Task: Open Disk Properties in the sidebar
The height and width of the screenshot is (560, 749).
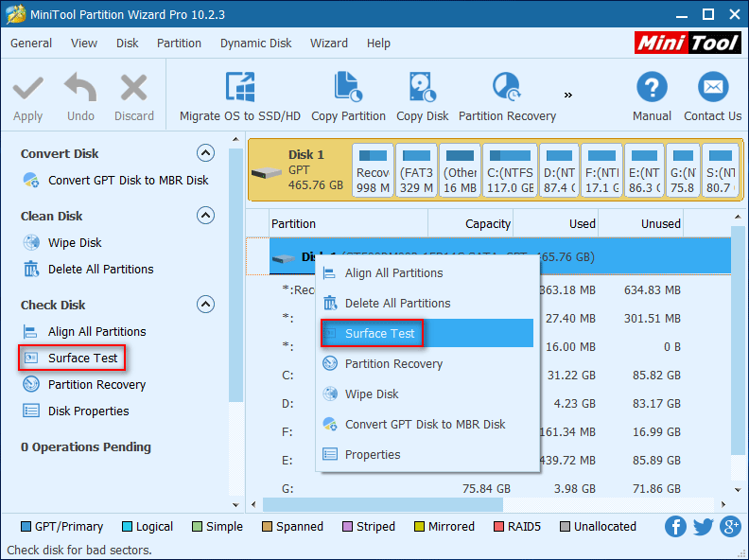Action: click(x=76, y=411)
